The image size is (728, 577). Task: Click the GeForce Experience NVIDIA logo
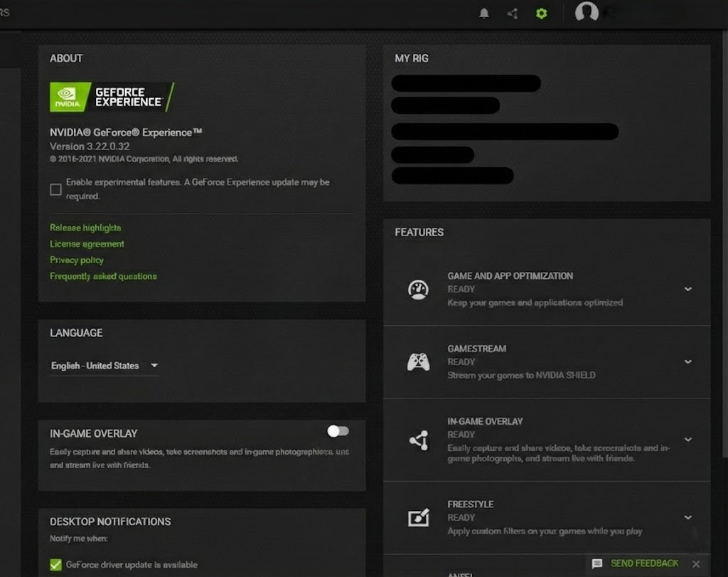click(112, 97)
